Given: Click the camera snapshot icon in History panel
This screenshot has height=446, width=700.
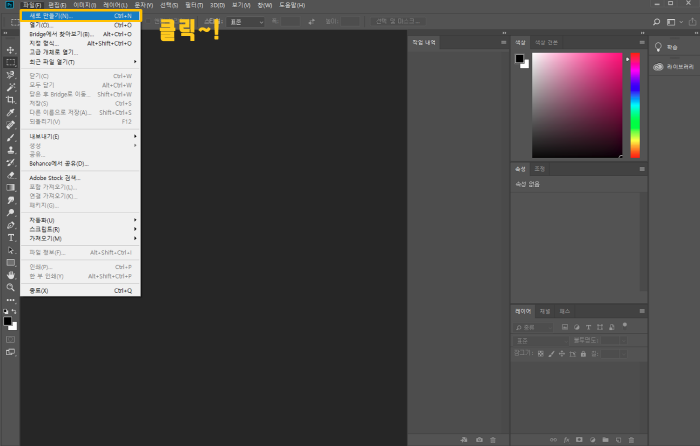Looking at the screenshot, I should pos(479,440).
